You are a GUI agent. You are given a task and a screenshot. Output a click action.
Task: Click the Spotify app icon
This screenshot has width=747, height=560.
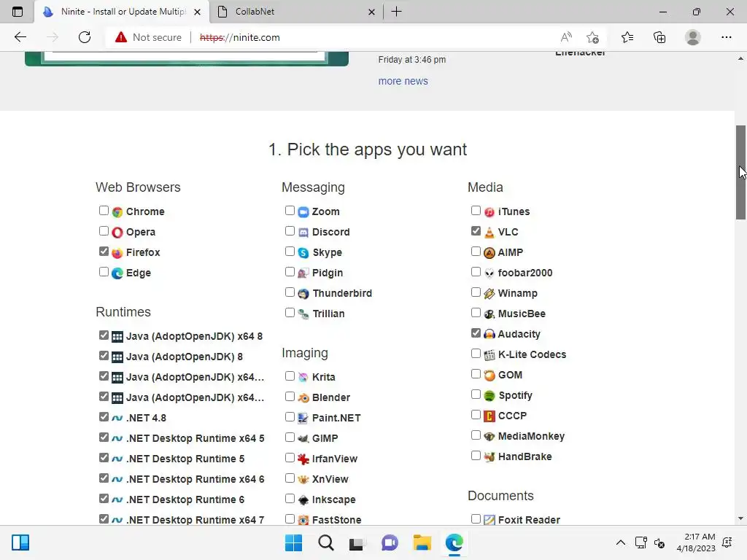pyautogui.click(x=489, y=396)
